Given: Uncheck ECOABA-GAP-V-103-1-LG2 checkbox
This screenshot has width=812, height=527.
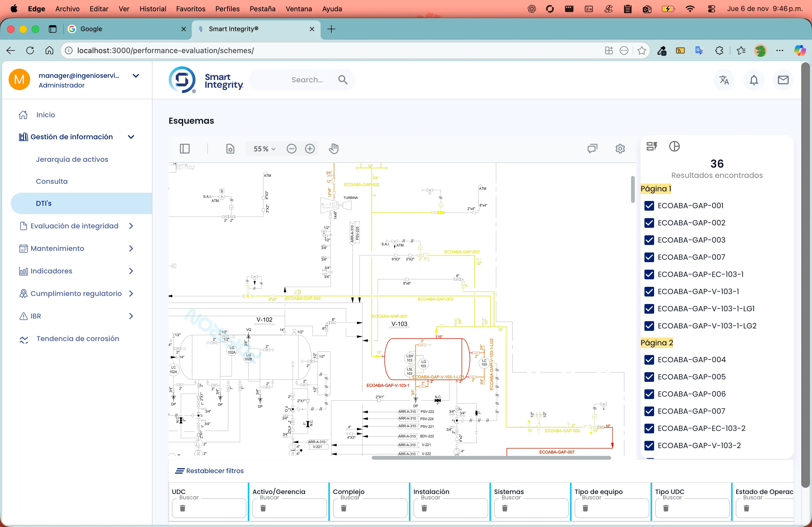Looking at the screenshot, I should coord(649,326).
